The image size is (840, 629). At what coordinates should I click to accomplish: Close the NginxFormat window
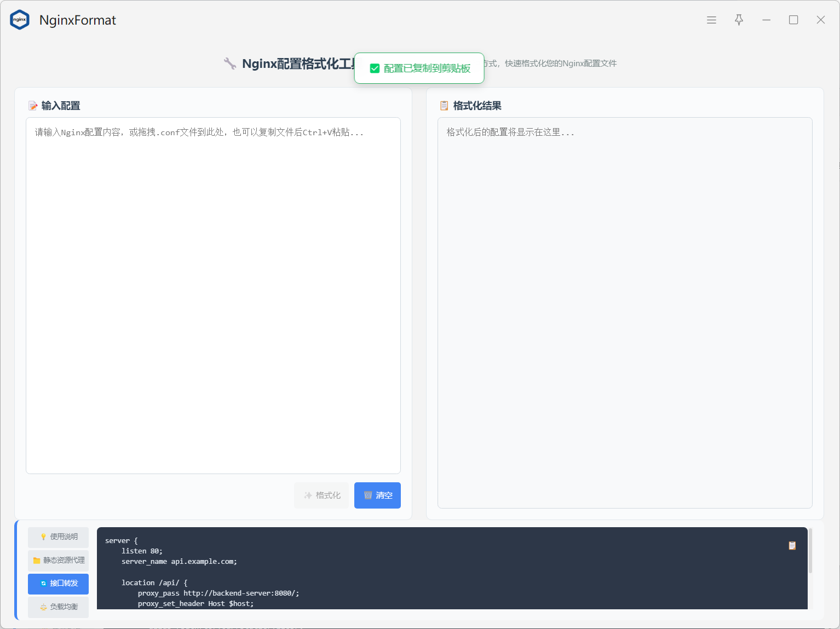pyautogui.click(x=820, y=20)
